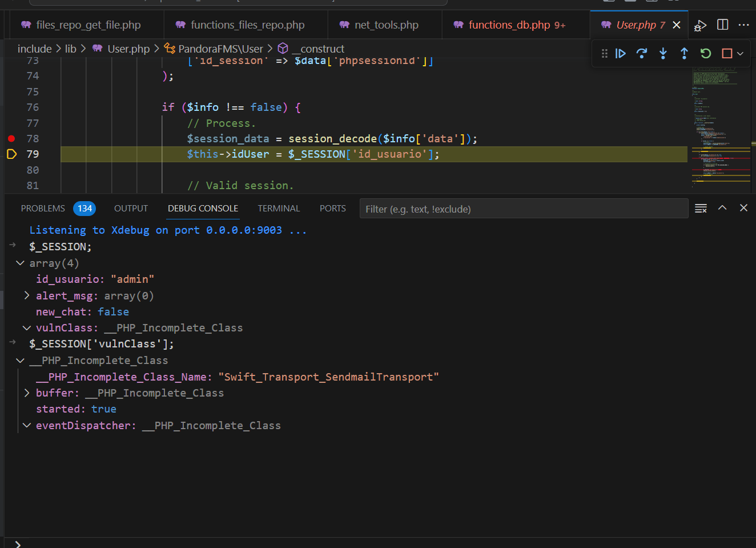Open the run and debug editor action
Screen dimensions: 756x548
(700, 25)
